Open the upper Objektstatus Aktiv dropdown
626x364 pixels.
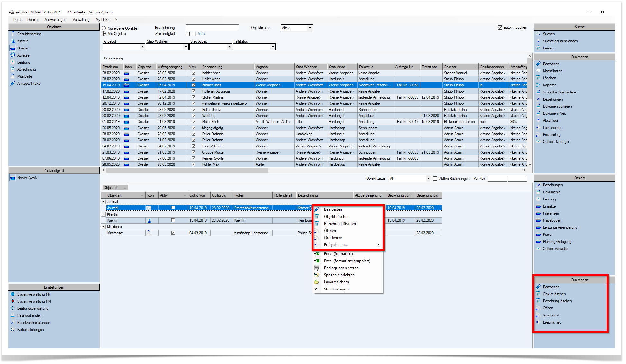[x=310, y=28]
